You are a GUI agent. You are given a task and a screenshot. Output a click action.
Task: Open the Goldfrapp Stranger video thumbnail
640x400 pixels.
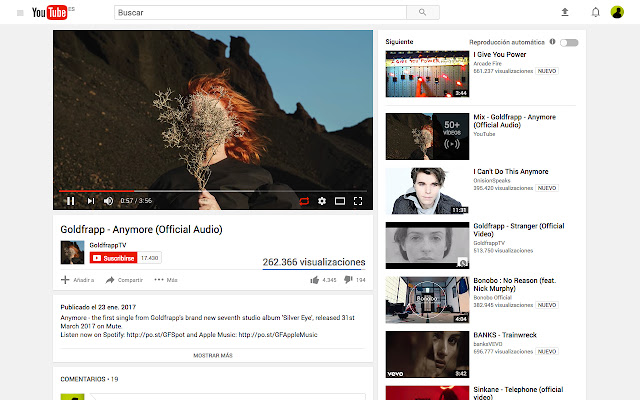click(427, 245)
